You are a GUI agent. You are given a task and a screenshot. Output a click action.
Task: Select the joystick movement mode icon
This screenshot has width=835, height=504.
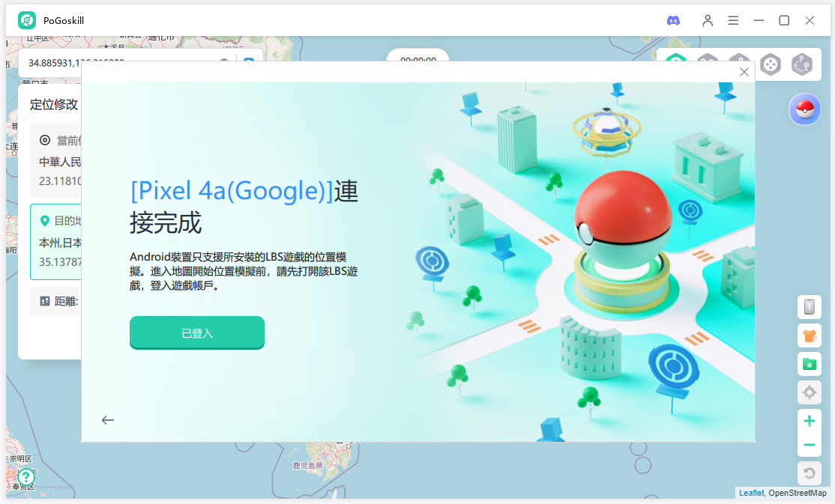click(x=771, y=65)
